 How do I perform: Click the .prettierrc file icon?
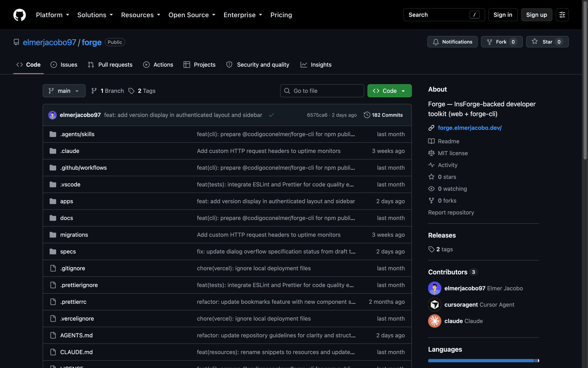click(x=53, y=302)
